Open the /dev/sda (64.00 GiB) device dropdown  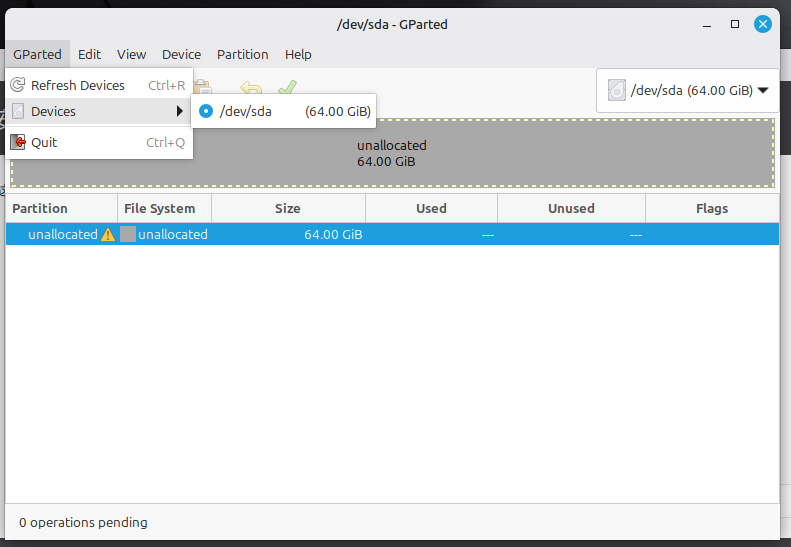[x=688, y=90]
